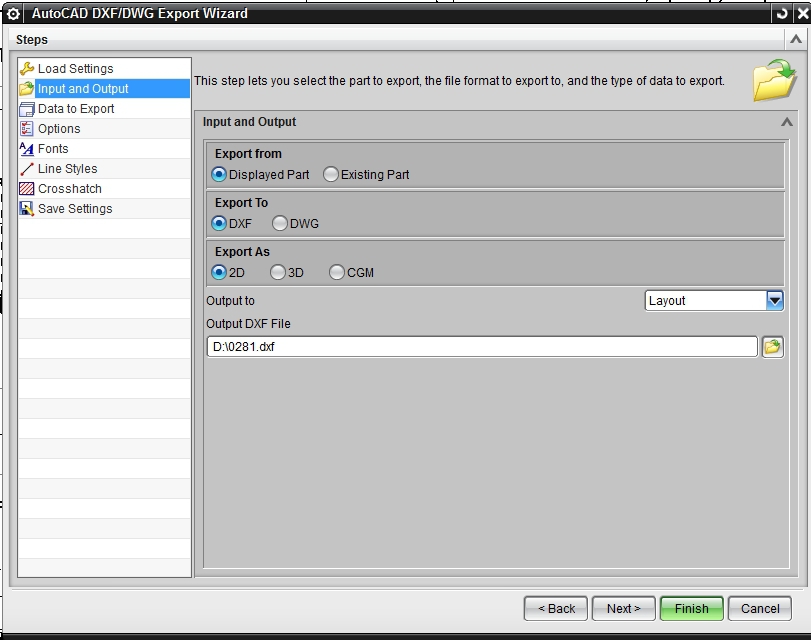811x640 pixels.
Task: Click the Options checklist icon
Action: point(26,128)
